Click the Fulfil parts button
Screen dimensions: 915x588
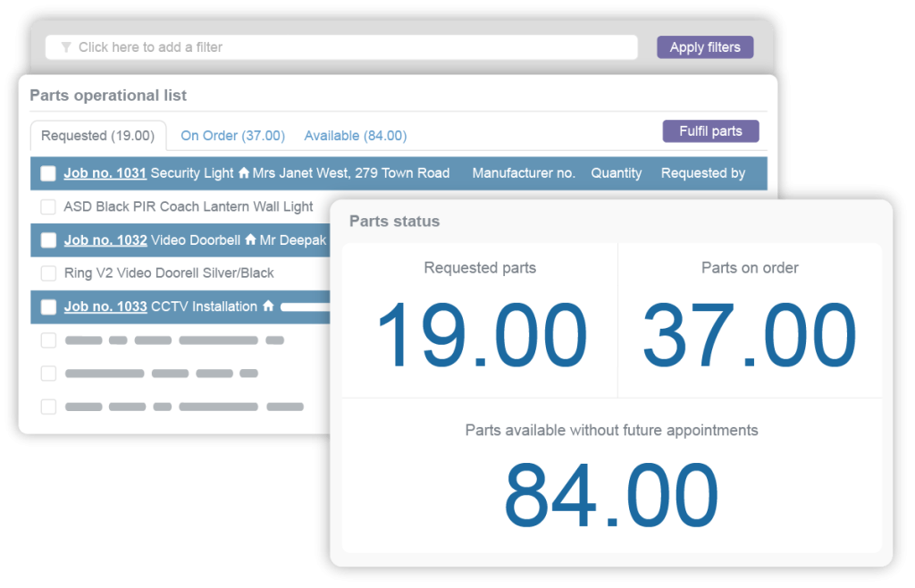(x=710, y=130)
